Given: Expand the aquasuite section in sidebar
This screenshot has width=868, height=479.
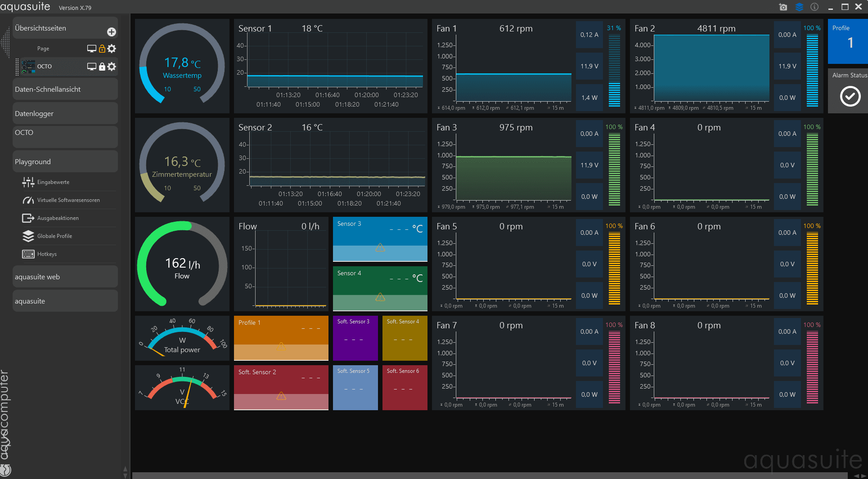Looking at the screenshot, I should [x=65, y=301].
